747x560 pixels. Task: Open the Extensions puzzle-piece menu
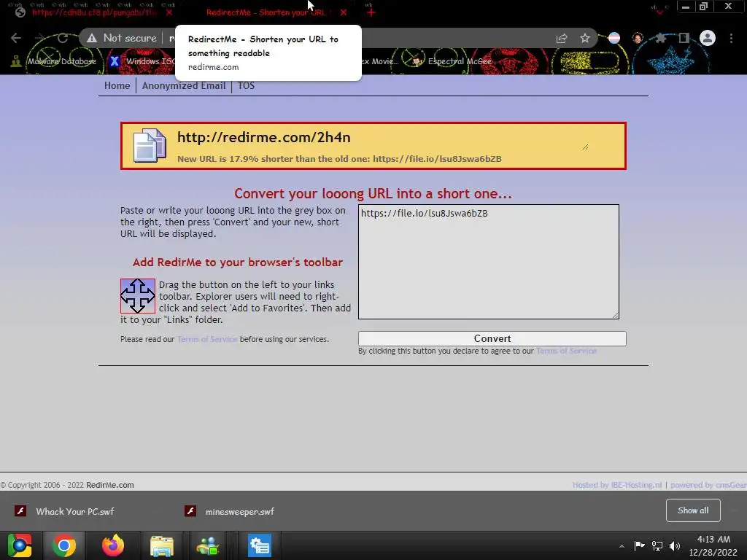(x=661, y=38)
